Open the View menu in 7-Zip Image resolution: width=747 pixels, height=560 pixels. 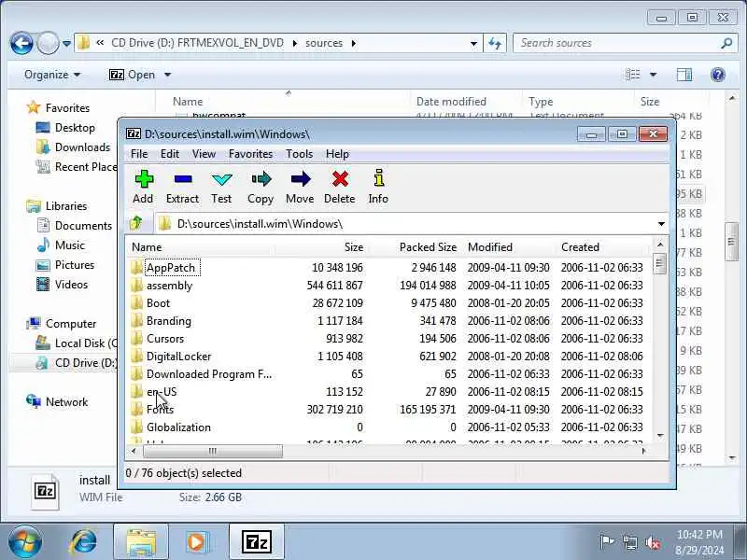204,154
